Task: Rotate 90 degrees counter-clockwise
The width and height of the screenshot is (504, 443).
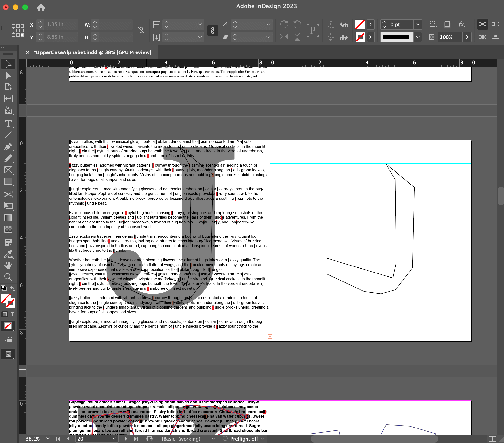Action: click(297, 24)
